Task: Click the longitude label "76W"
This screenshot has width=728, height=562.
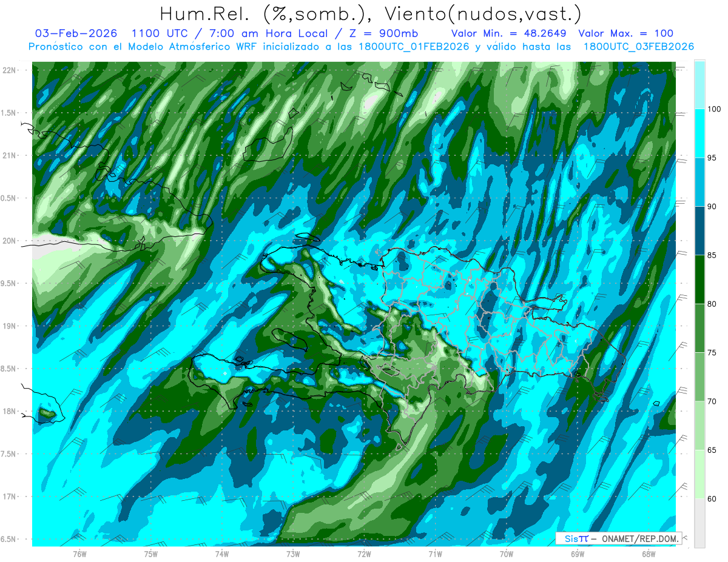Action: (x=79, y=554)
